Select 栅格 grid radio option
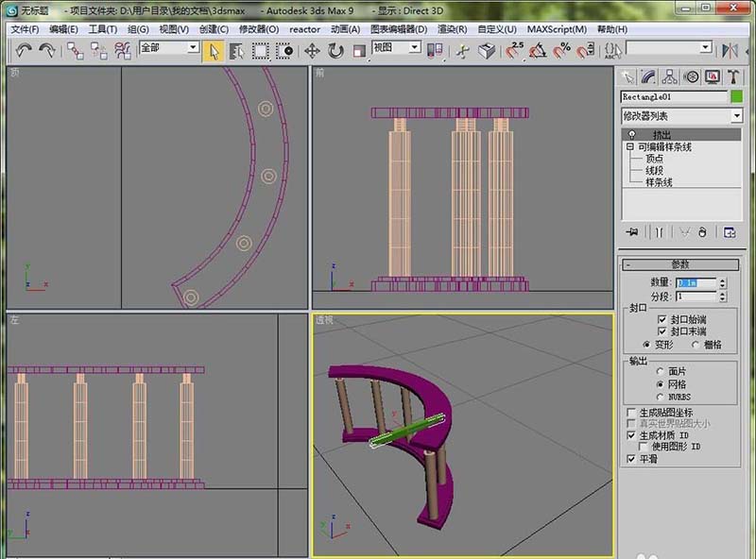756x559 pixels. pyautogui.click(x=695, y=345)
